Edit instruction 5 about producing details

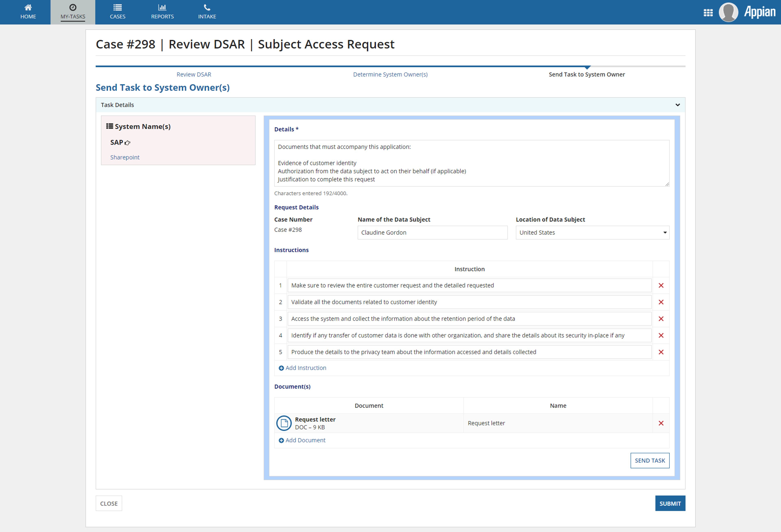pyautogui.click(x=469, y=352)
